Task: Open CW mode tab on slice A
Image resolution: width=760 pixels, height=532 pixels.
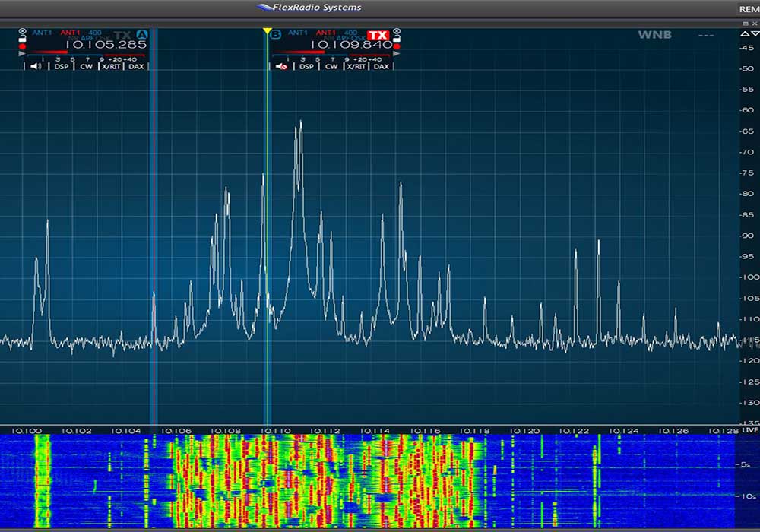Action: pyautogui.click(x=87, y=66)
